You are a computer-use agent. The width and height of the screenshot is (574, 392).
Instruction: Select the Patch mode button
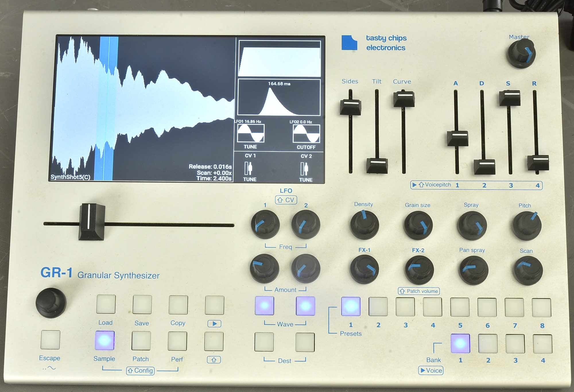[141, 341]
